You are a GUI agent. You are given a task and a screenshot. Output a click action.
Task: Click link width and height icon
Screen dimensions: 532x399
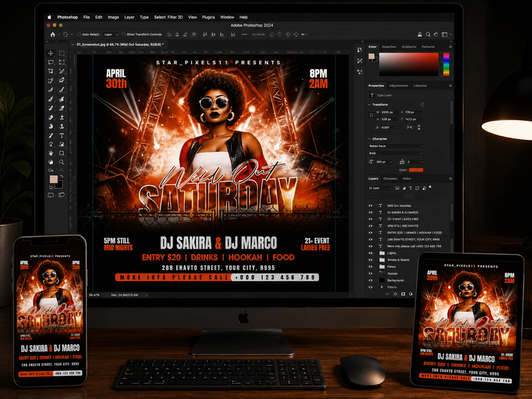(x=372, y=115)
